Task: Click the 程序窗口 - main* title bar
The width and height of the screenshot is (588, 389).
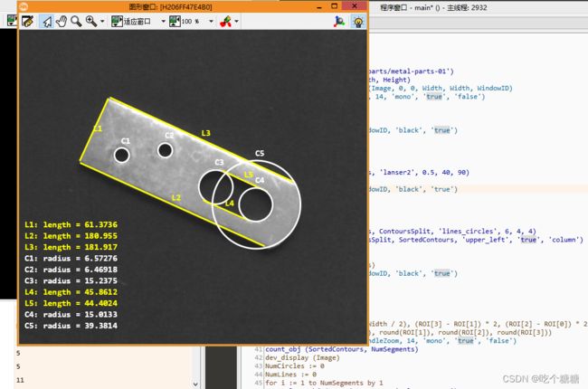Action: [433, 7]
